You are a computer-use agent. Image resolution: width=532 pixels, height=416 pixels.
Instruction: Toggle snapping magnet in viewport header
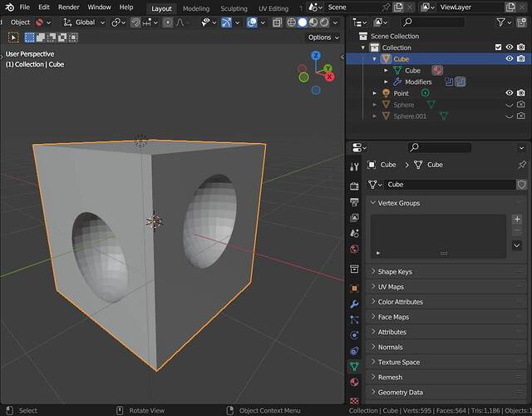coord(135,22)
